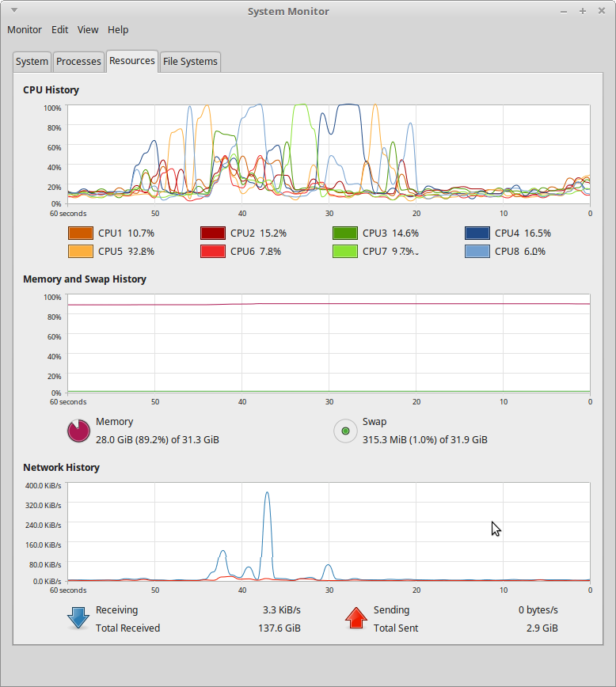616x687 pixels.
Task: Switch to the System tab
Action: (x=32, y=62)
